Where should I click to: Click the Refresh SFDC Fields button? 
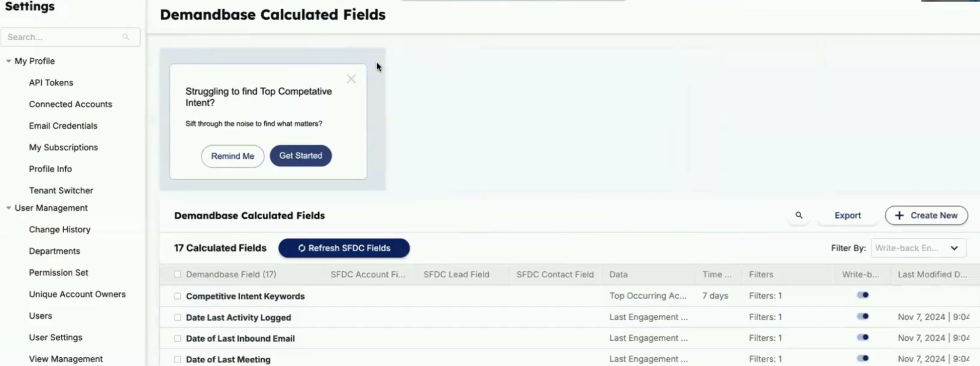[x=344, y=248]
